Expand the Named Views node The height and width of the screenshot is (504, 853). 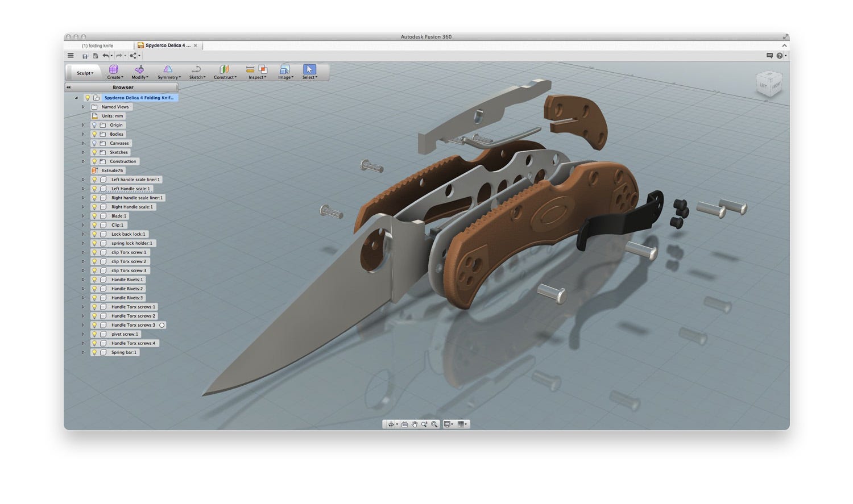[x=83, y=107]
